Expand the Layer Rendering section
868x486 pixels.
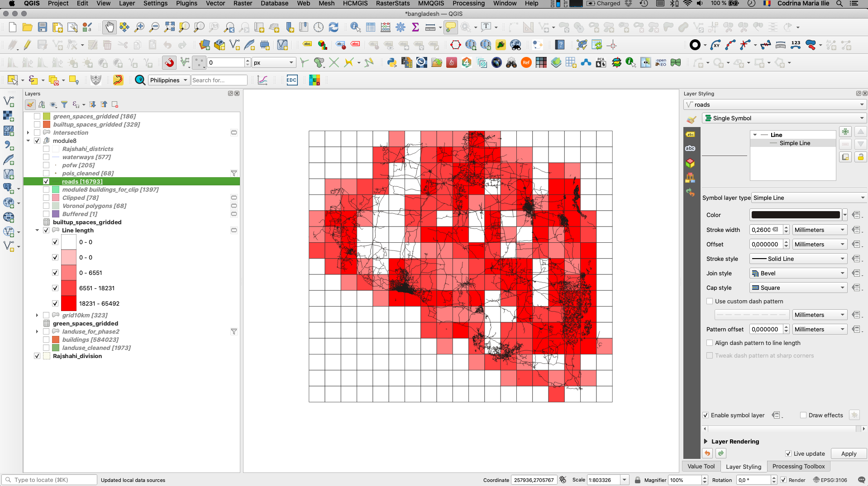click(x=706, y=441)
